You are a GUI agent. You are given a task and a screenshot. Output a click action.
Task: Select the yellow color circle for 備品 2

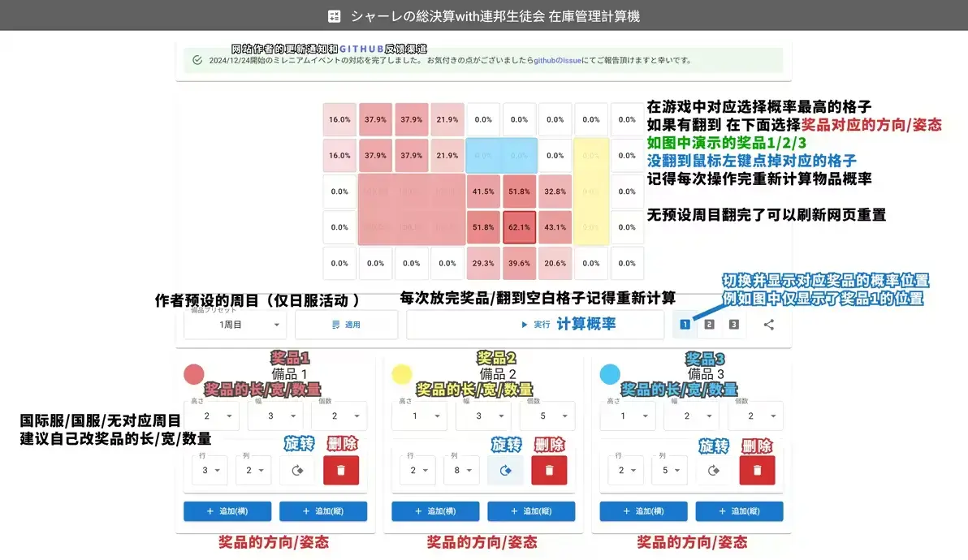coord(402,374)
